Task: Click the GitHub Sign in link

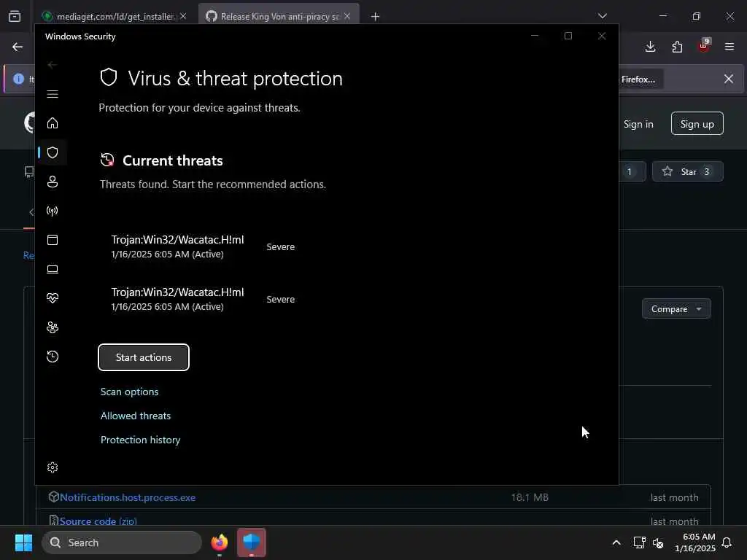Action: pyautogui.click(x=638, y=124)
